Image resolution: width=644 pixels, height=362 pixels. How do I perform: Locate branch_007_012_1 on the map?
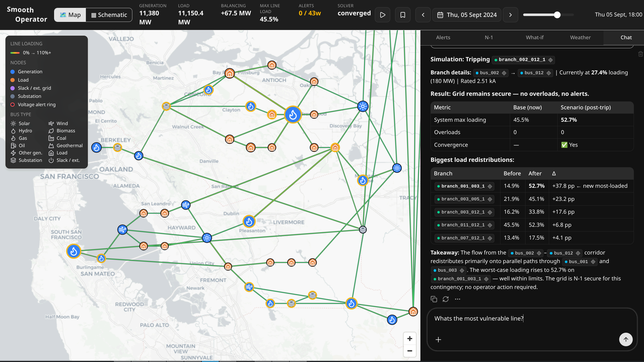tap(490, 238)
